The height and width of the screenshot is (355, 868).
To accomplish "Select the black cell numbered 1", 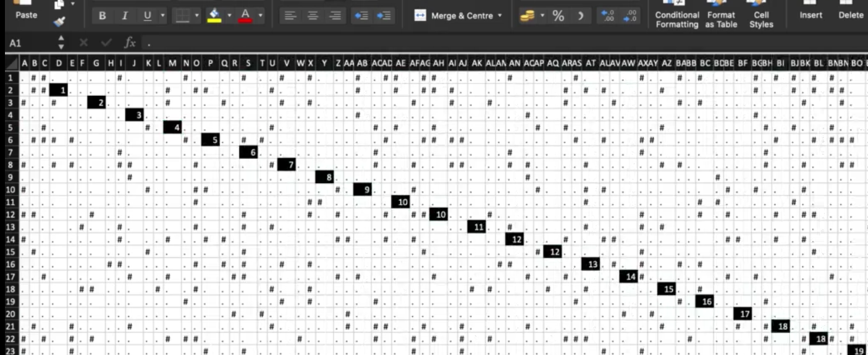I will pos(59,90).
